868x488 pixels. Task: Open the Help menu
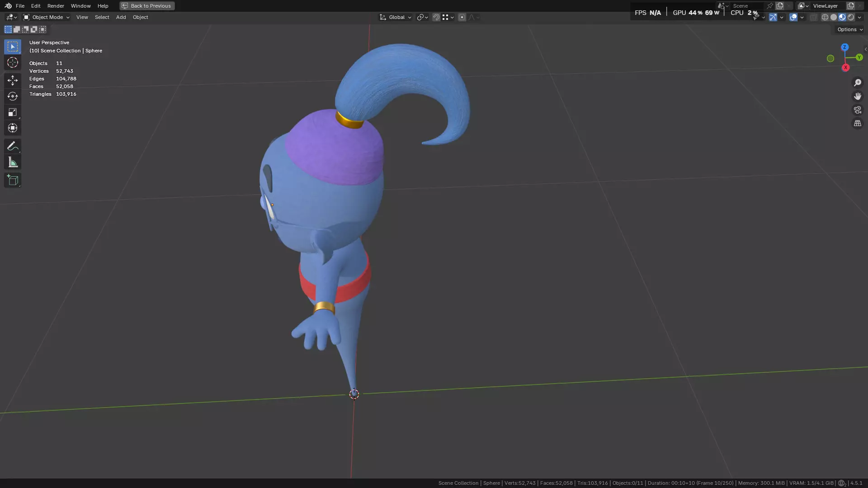103,6
